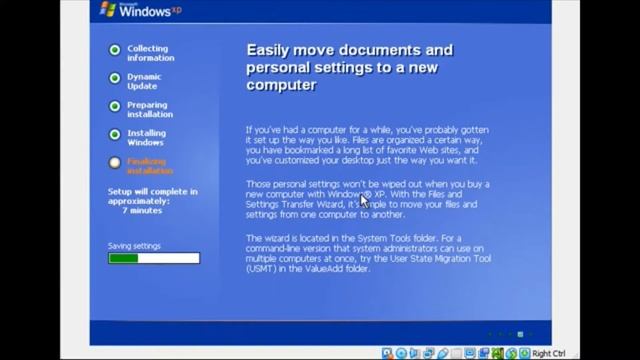Click the audio status icon in VirtualBox bar
This screenshot has height=360, width=640.
click(414, 353)
